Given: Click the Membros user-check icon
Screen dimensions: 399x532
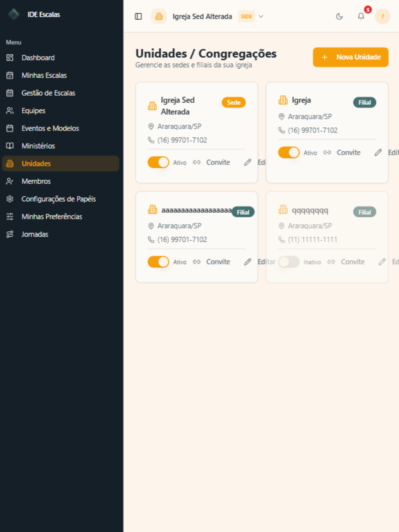Looking at the screenshot, I should [x=10, y=181].
